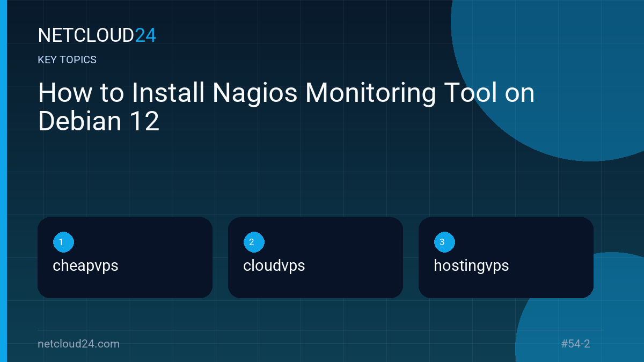Click number 2 badge on cloudvps card

[254, 242]
